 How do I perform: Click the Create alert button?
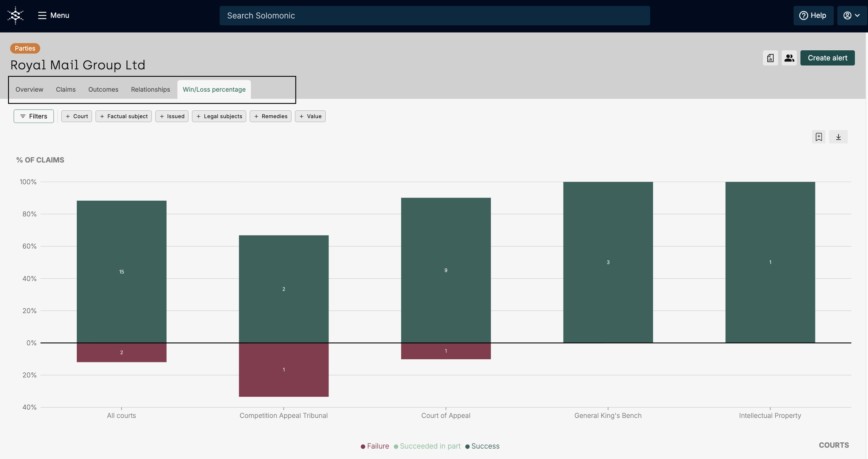(x=827, y=58)
